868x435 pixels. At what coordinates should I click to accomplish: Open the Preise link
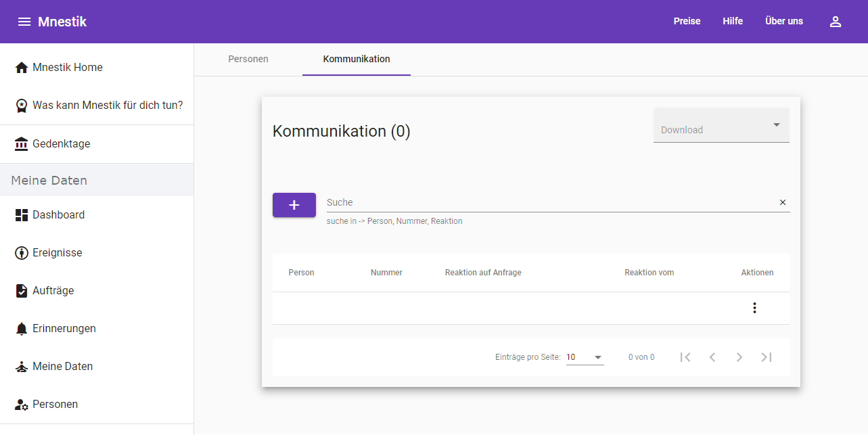tap(687, 22)
